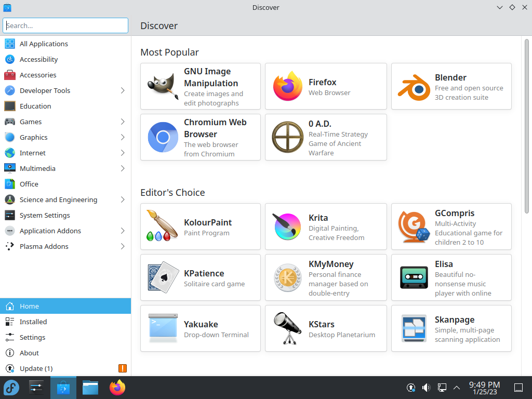Open the KStars Desktop Planetarium card

(326, 328)
